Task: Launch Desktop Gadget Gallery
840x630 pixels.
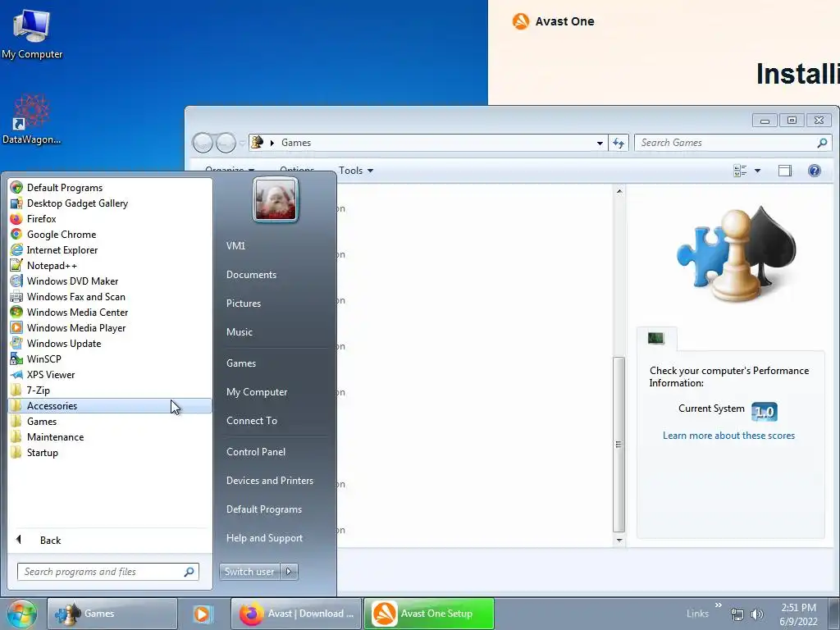Action: [x=110, y=203]
